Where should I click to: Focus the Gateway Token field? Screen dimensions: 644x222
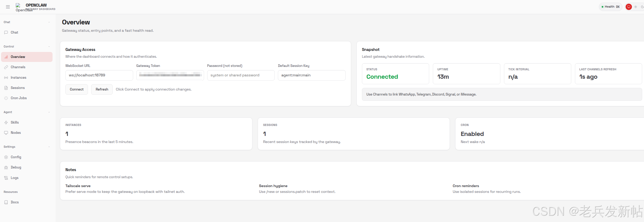170,75
